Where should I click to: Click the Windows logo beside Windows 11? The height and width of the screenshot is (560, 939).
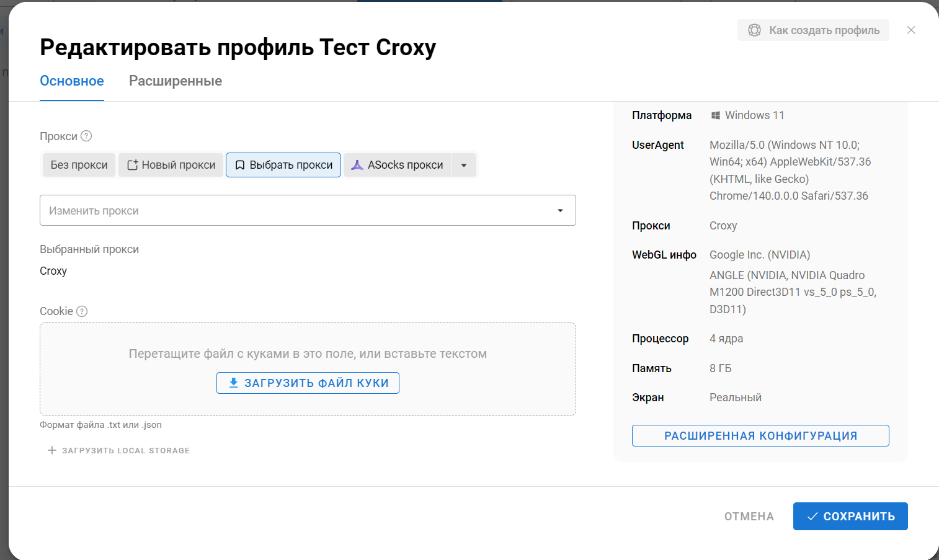(715, 115)
